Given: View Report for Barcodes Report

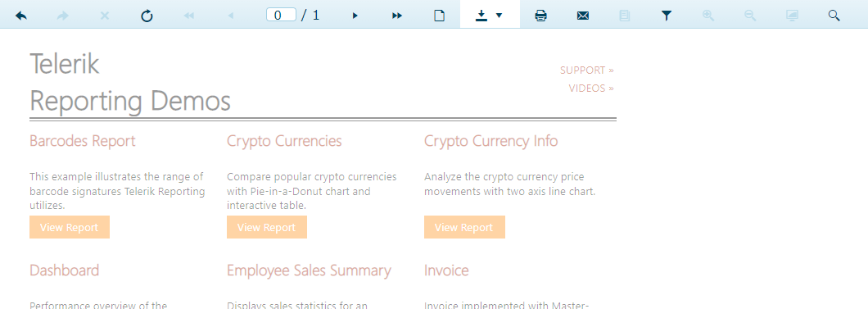Looking at the screenshot, I should [x=70, y=227].
